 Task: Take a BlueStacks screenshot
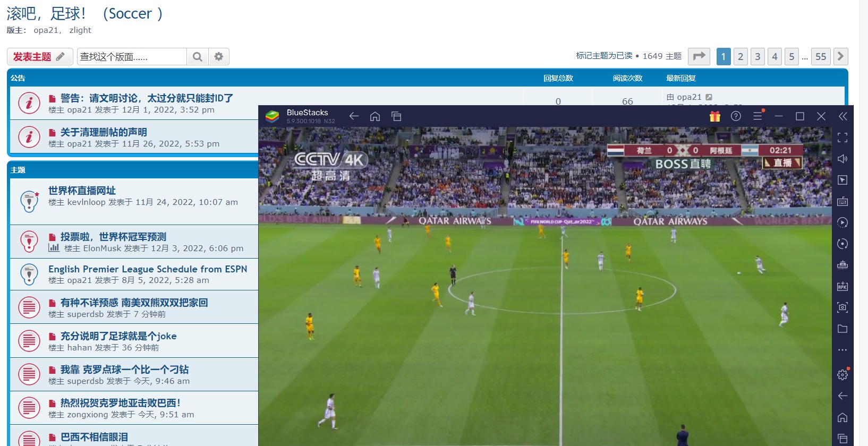coord(843,307)
